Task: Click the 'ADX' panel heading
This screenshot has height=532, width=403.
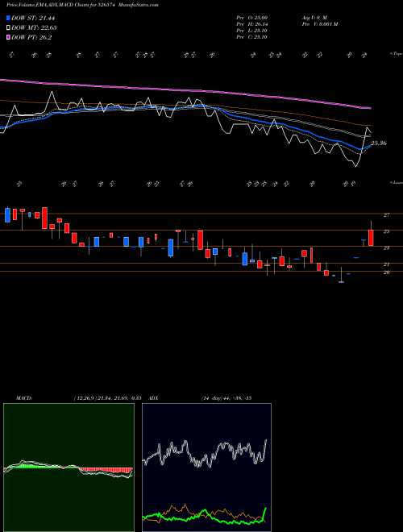Action: (x=153, y=397)
